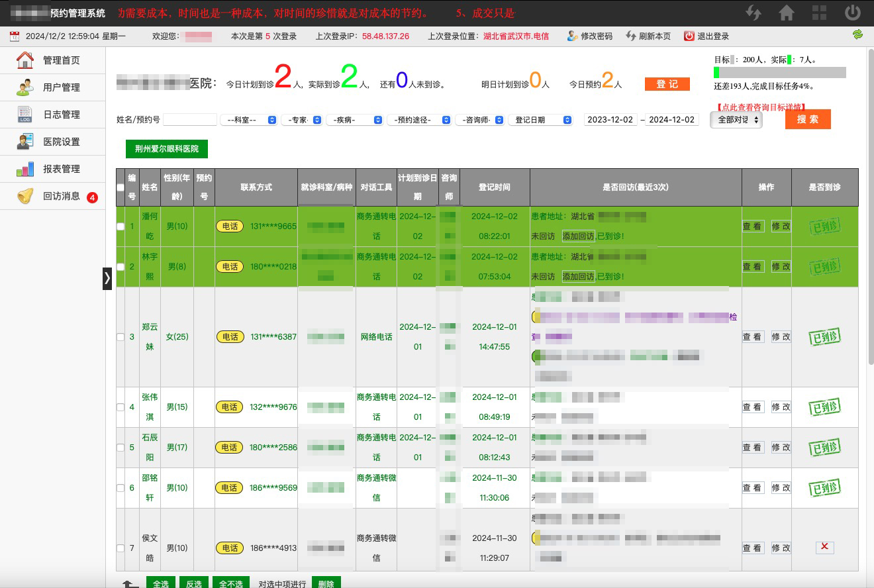Open the 疾病 dropdown filter

pos(354,120)
